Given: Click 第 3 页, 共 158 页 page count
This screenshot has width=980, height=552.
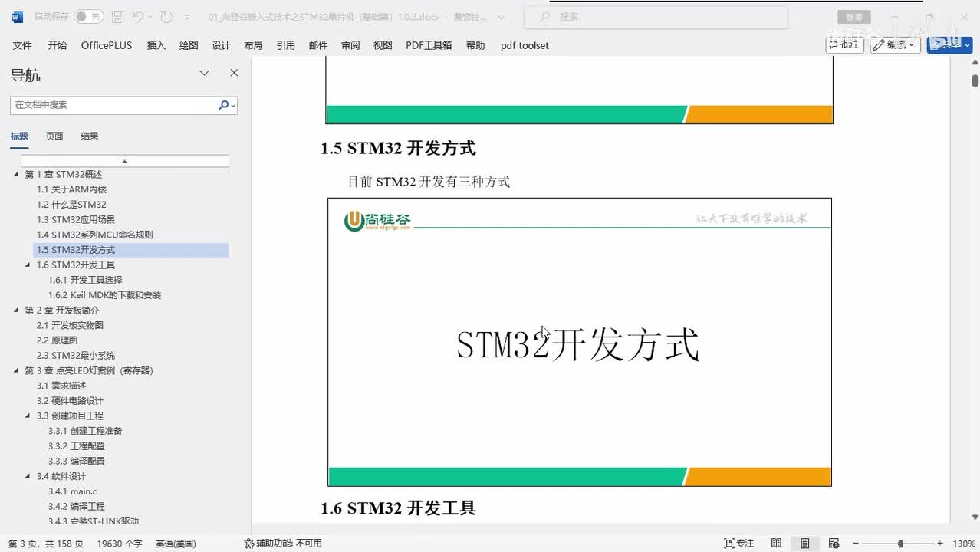Looking at the screenshot, I should (x=45, y=543).
